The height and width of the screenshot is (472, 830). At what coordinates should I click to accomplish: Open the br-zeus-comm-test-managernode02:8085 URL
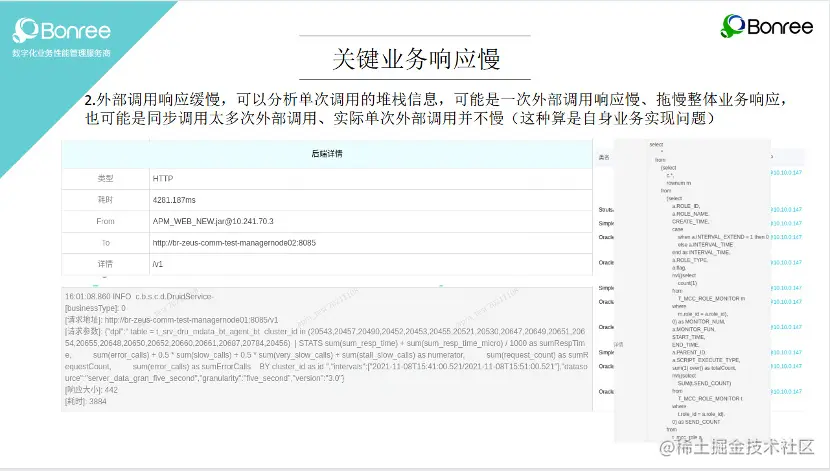pos(234,243)
